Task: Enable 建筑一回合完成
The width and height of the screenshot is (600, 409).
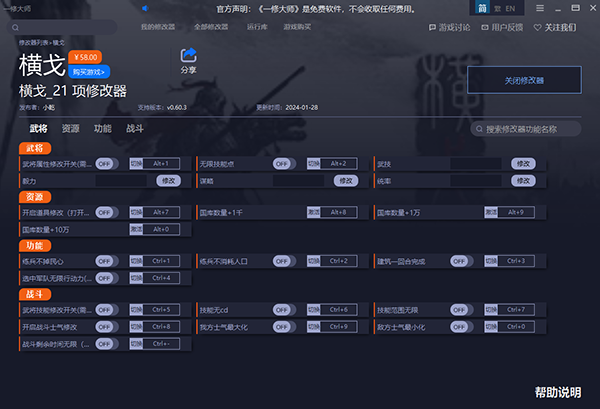Action: tap(462, 261)
